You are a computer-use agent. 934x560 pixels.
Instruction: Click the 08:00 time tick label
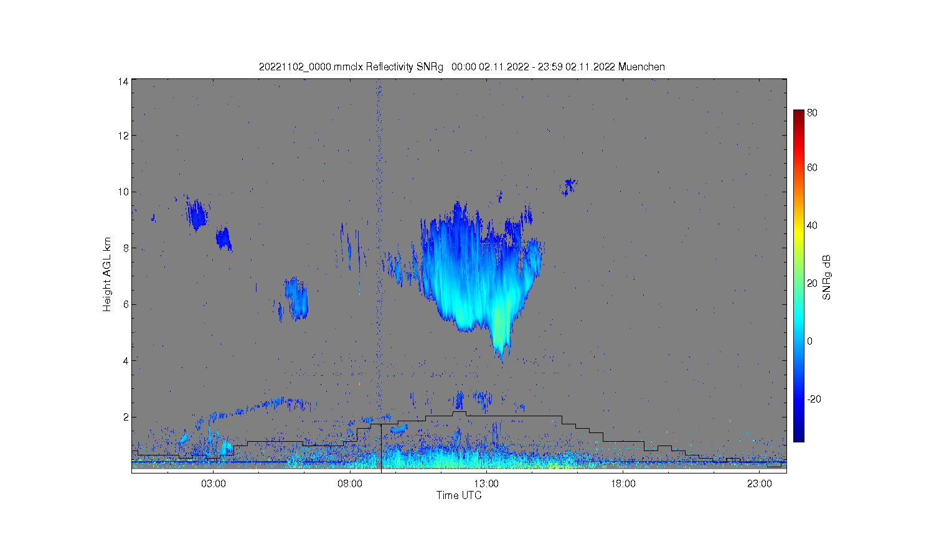coord(350,483)
